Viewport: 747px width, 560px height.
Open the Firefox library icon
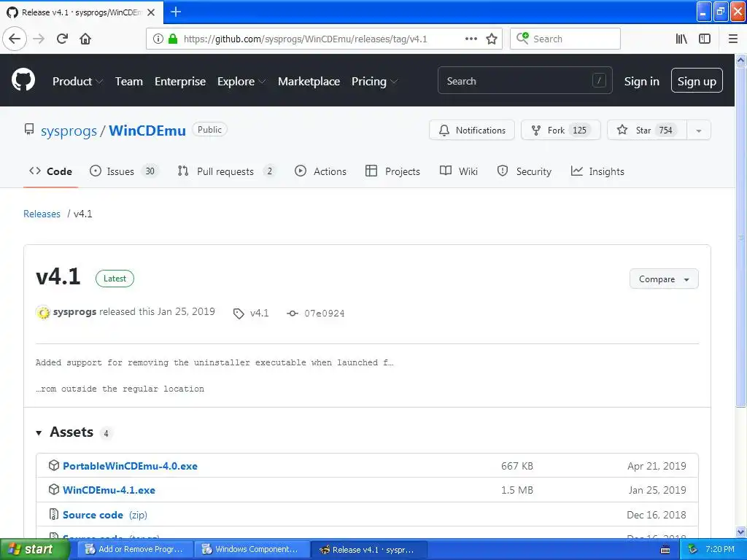681,39
